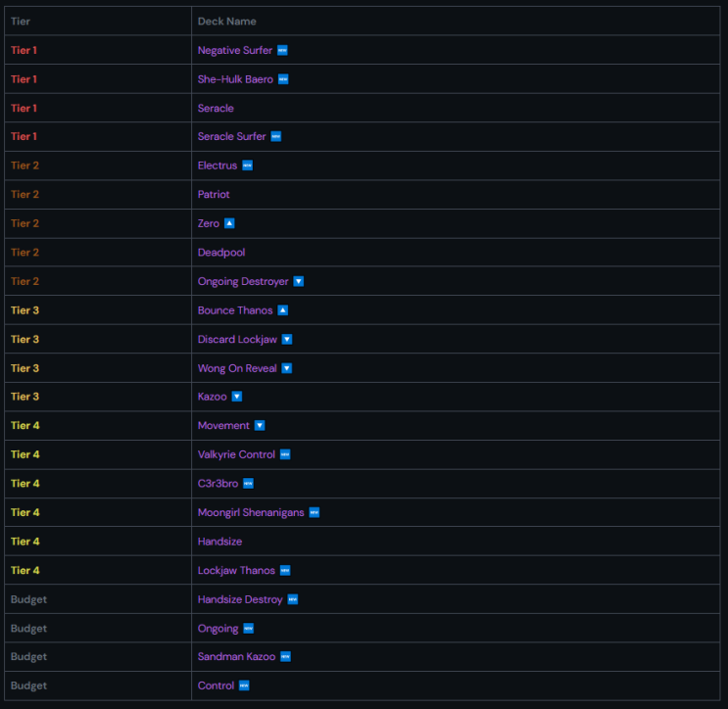Open the Patriot deck link
The height and width of the screenshot is (709, 728).
(214, 195)
